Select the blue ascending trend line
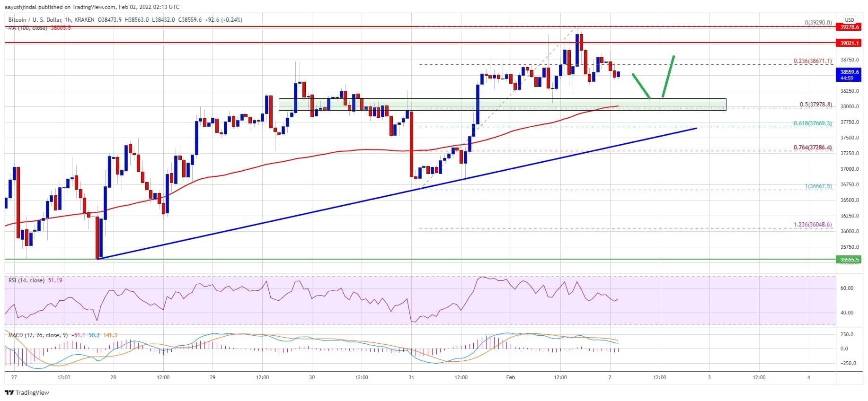This screenshot has width=868, height=401. pyautogui.click(x=397, y=193)
